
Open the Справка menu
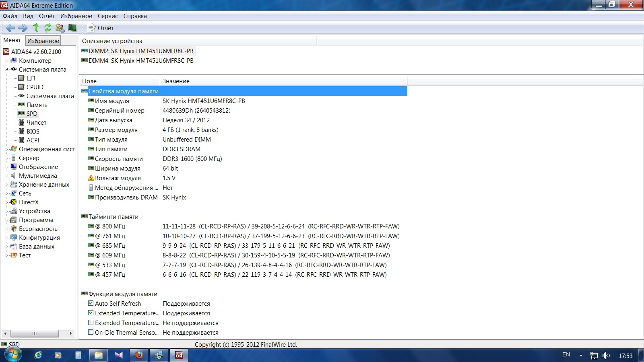(135, 16)
